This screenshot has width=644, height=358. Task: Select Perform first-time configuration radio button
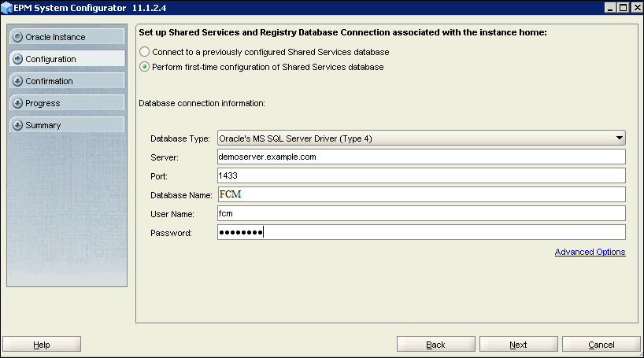pyautogui.click(x=145, y=67)
